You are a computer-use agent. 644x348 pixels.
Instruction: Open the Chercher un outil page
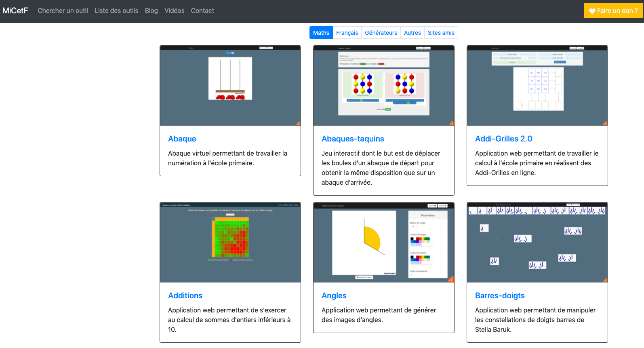(63, 11)
